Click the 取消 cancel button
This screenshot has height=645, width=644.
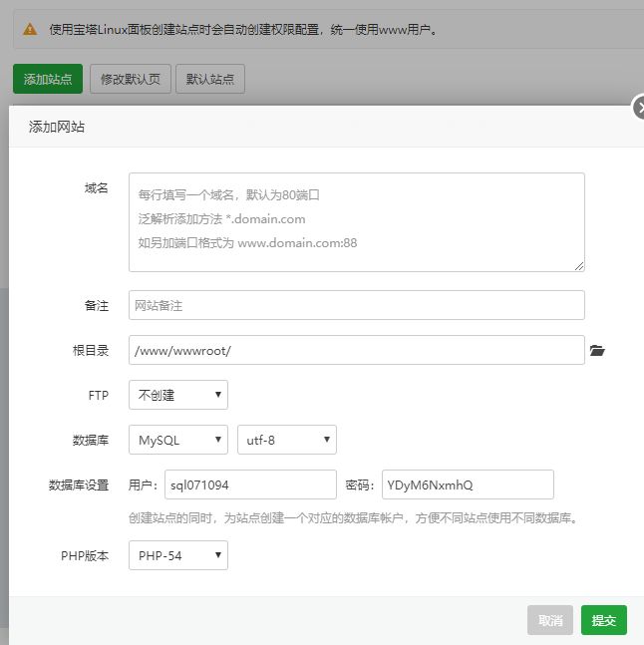click(550, 620)
